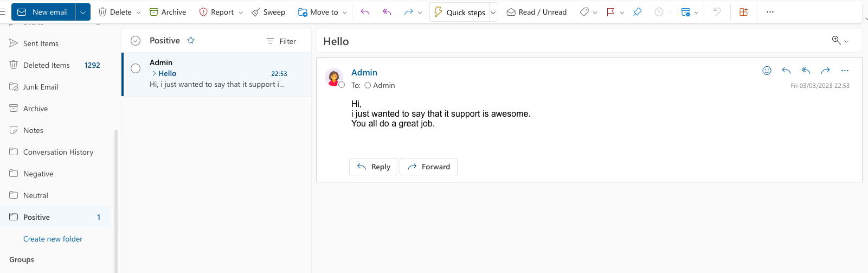This screenshot has width=868, height=273.
Task: Select the Hello email's round checkbox
Action: pyautogui.click(x=136, y=68)
